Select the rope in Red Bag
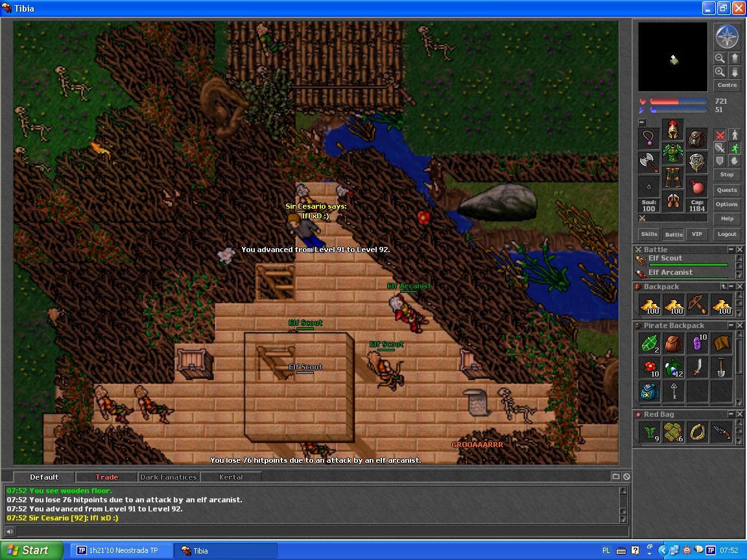The height and width of the screenshot is (560, 747). [698, 432]
